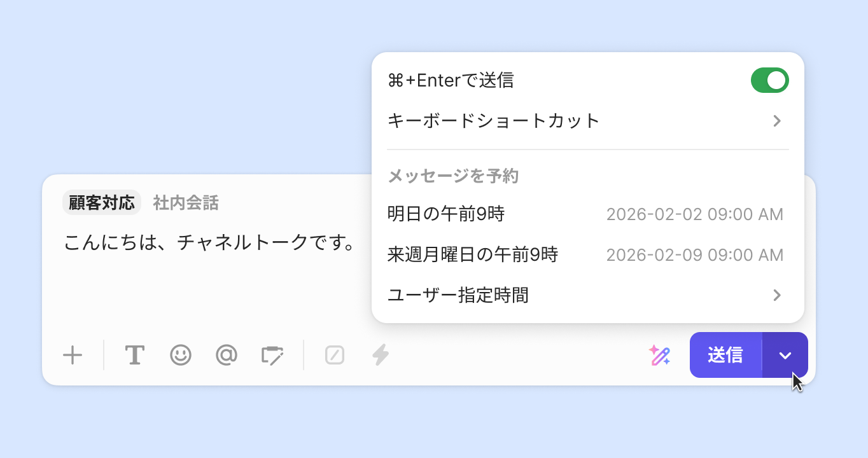The width and height of the screenshot is (868, 458).
Task: Toggle the ⌘+Enterで送信 switch
Action: [769, 81]
